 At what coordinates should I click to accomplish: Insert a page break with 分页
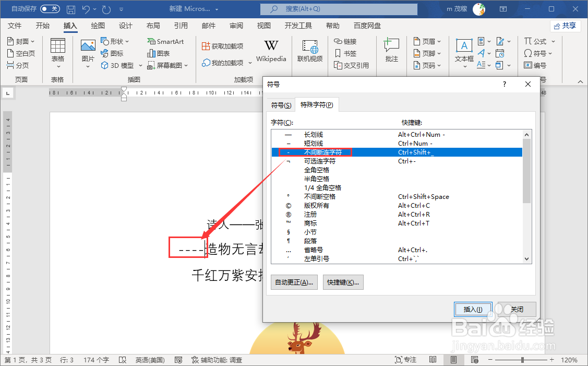point(18,65)
